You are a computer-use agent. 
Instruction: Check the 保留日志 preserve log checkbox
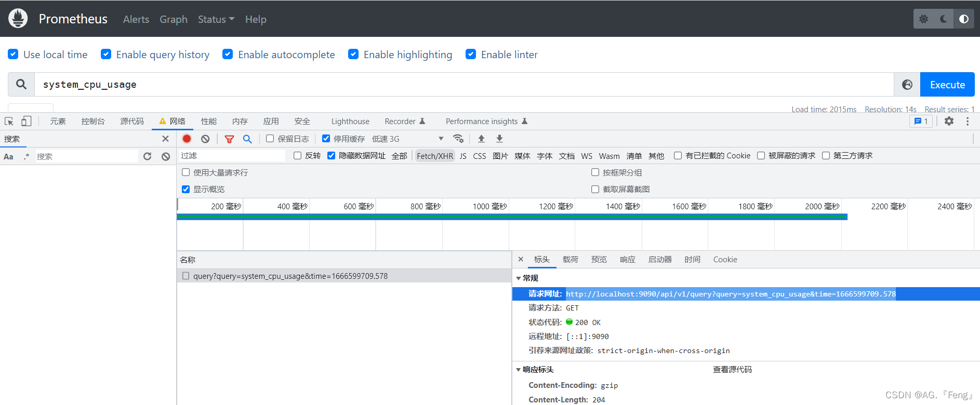click(x=270, y=139)
